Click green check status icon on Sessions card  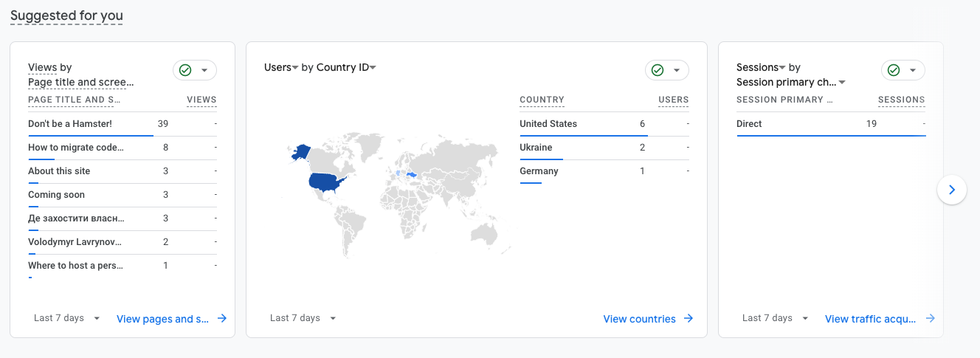point(894,70)
